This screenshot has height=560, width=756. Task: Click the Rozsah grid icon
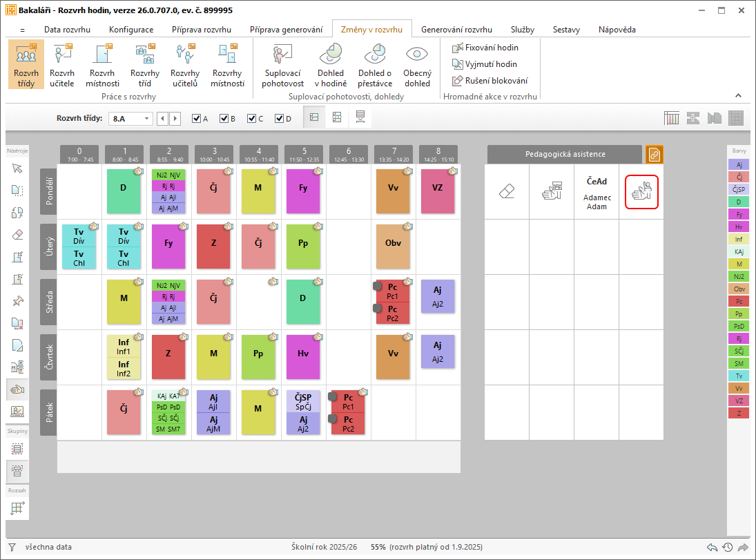pos(17,508)
